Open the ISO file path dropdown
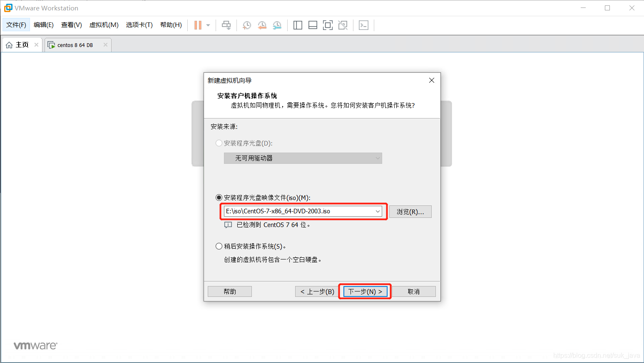This screenshot has width=644, height=363. click(377, 211)
